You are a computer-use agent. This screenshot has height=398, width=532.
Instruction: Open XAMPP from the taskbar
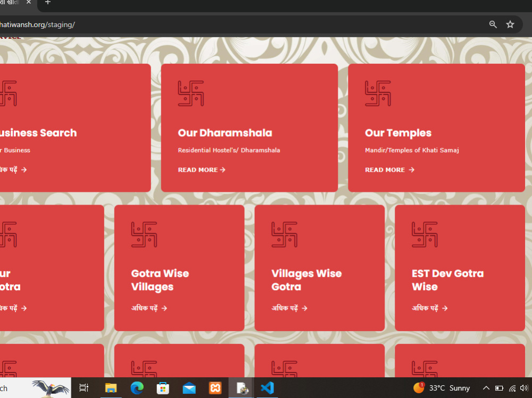coord(215,388)
